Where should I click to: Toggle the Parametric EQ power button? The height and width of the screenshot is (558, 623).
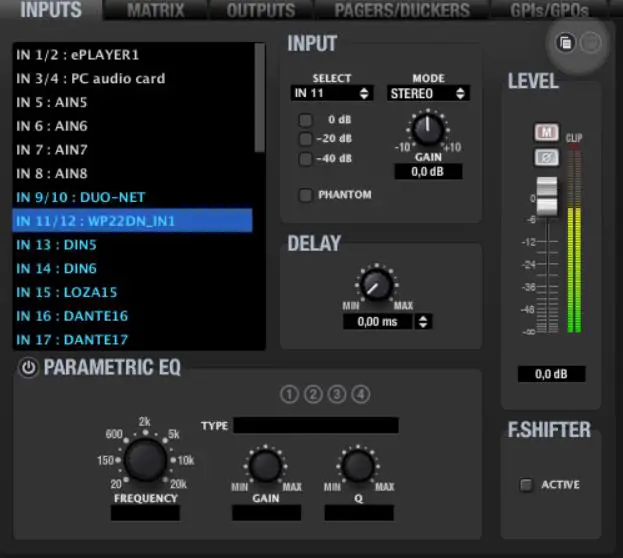pos(28,368)
